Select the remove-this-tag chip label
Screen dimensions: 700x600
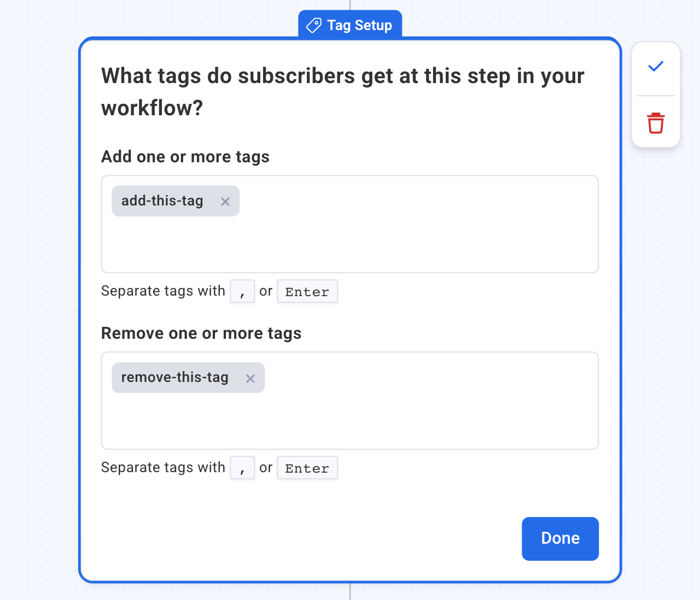click(x=174, y=378)
